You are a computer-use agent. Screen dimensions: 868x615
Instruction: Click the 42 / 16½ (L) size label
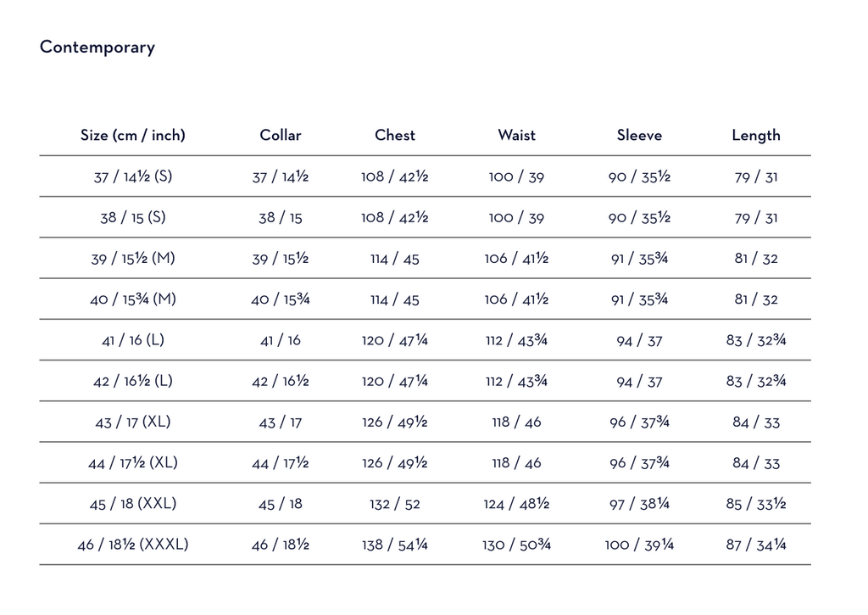(x=133, y=381)
